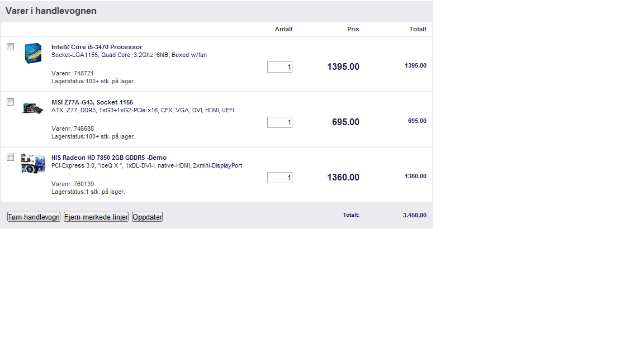Mark the HIS Radeon HD 7850 checkbox
The image size is (644, 362).
10,157
